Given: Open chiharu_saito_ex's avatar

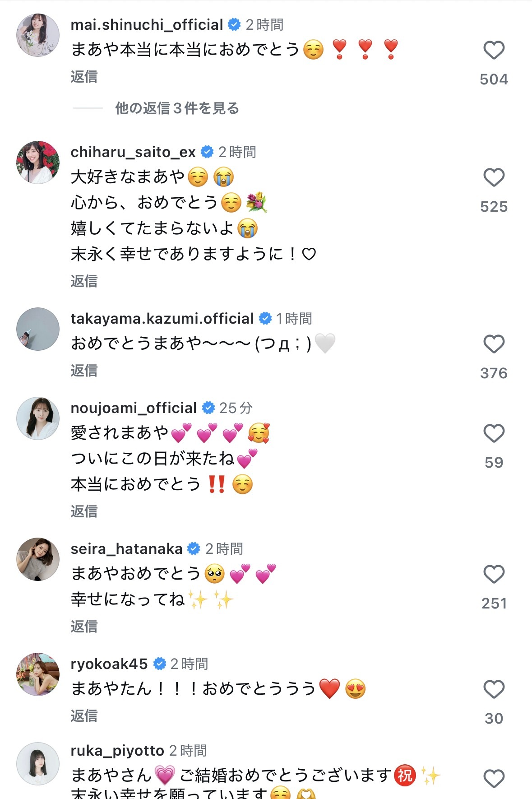Looking at the screenshot, I should tap(38, 163).
